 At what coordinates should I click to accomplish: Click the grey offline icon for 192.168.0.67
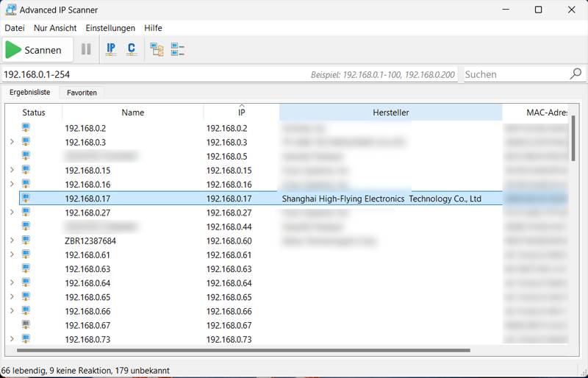point(26,325)
